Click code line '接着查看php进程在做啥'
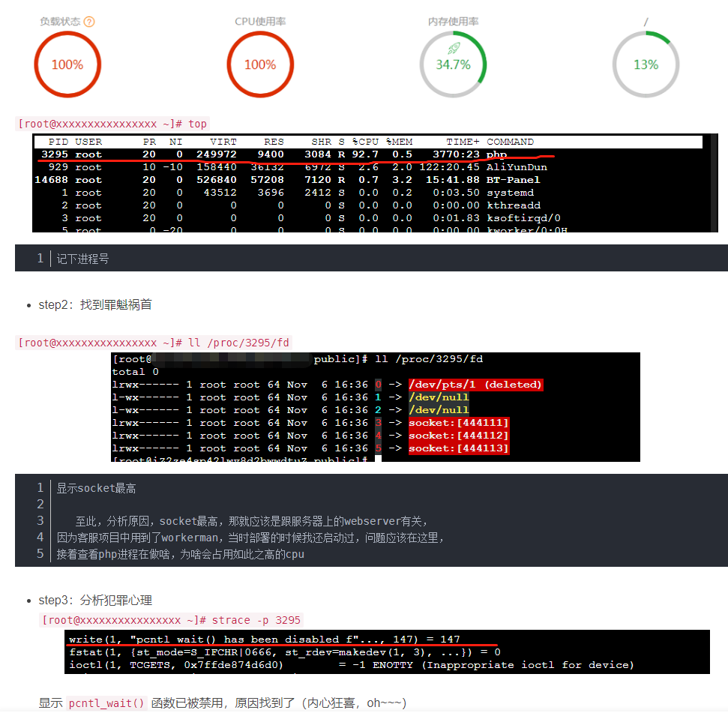 181,554
